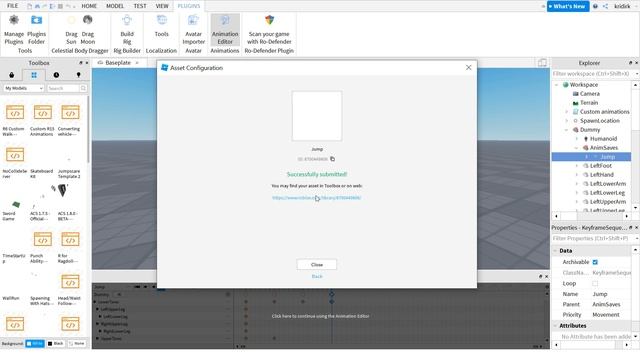Click the Share icon in title bar

point(605,6)
